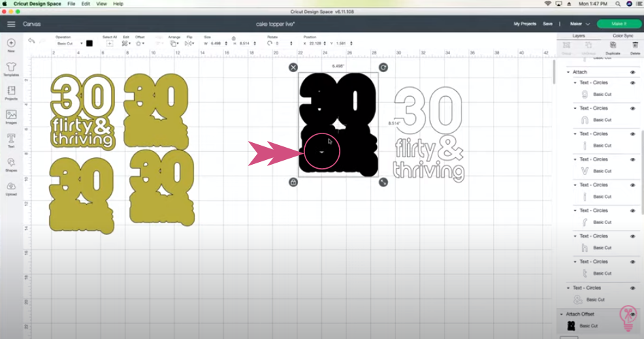The height and width of the screenshot is (339, 644).
Task: Click the X position field
Action: pos(317,44)
